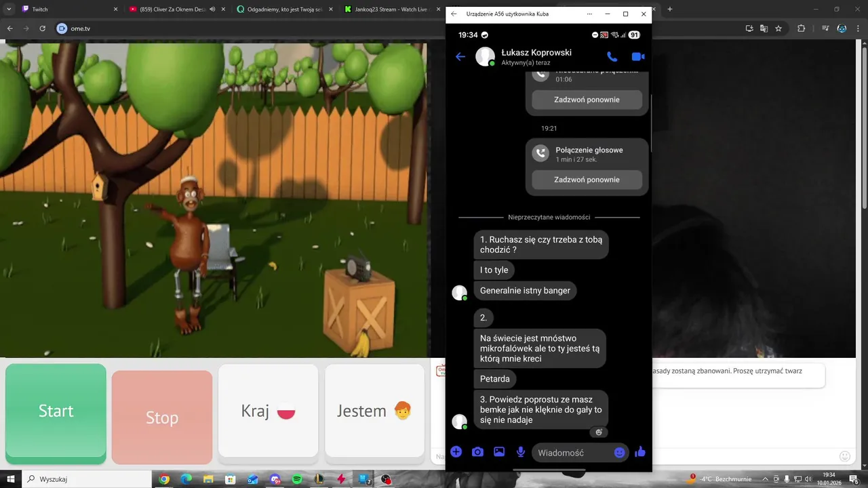
Task: Open Łukasz Koprowski's profile picture
Action: [x=485, y=57]
